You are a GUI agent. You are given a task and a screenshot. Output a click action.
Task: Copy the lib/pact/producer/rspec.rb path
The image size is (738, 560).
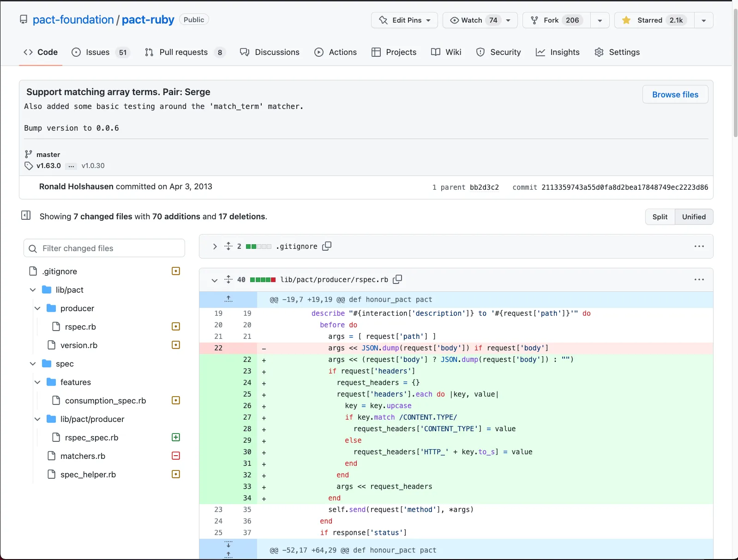[397, 279]
